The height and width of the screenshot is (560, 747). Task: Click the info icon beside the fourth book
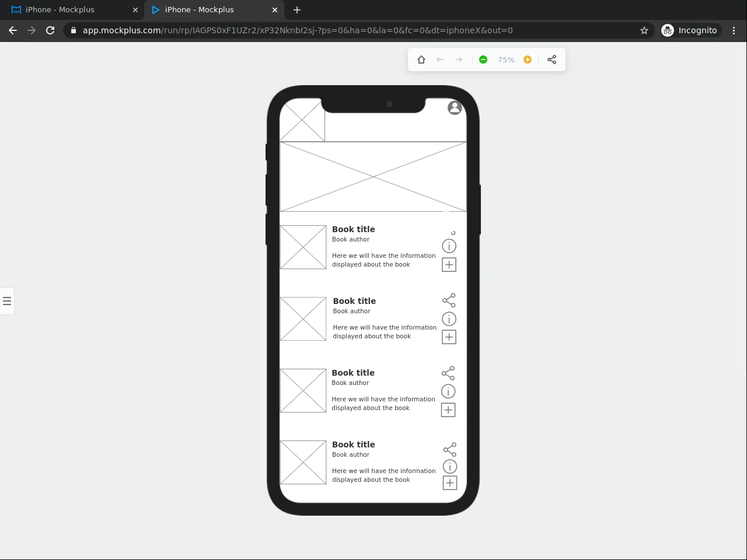pyautogui.click(x=449, y=466)
